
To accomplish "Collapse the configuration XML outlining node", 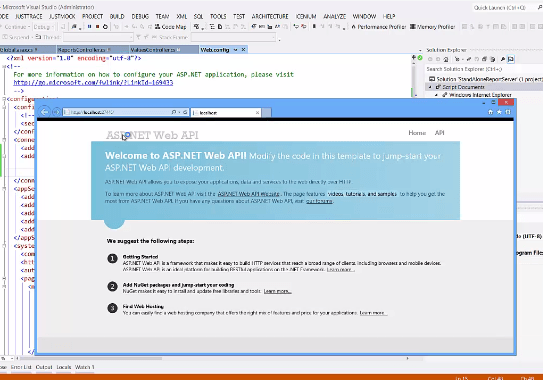I will [x=4, y=99].
